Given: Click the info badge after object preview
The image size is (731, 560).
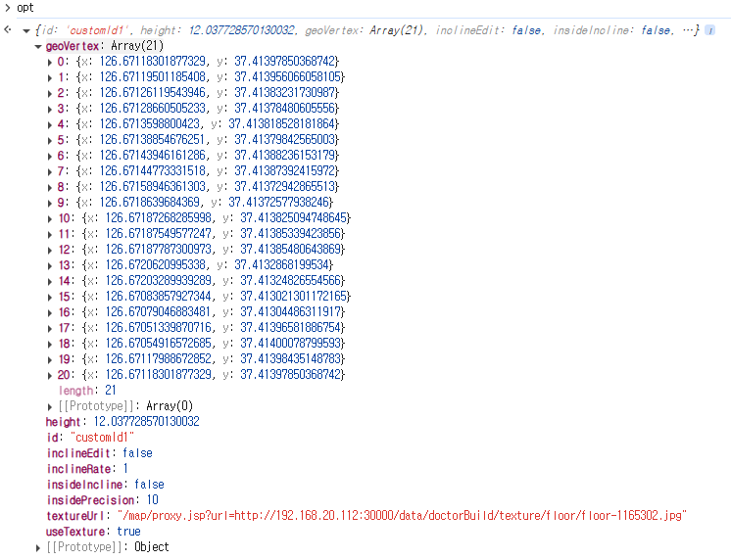Looking at the screenshot, I should tap(709, 30).
